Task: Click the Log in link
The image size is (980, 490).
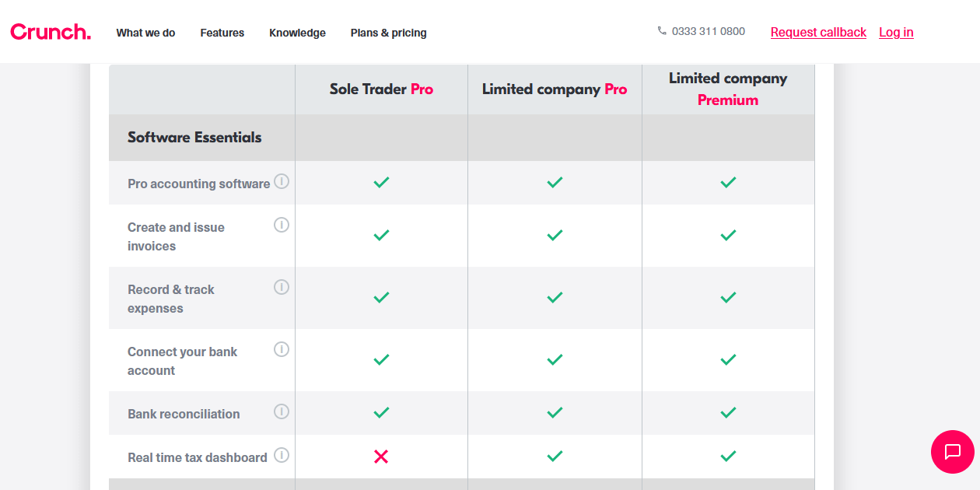Action: coord(896,32)
